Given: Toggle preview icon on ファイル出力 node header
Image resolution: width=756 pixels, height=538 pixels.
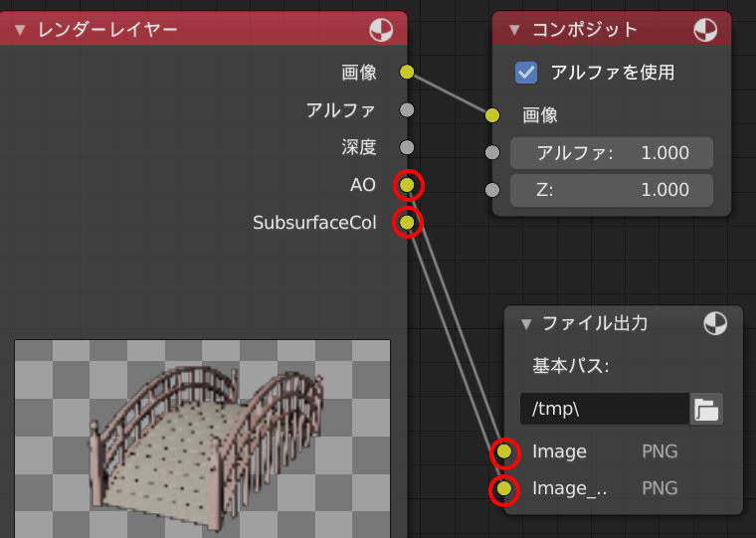Looking at the screenshot, I should [715, 323].
